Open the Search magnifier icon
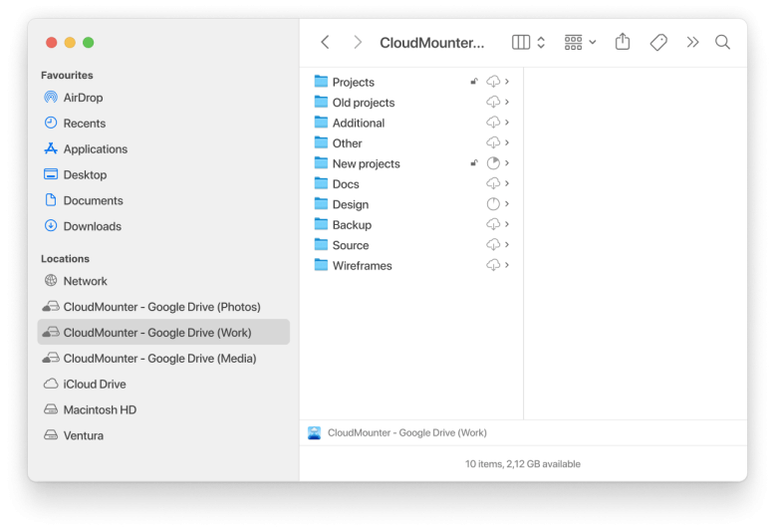The height and width of the screenshot is (532, 775). [x=722, y=43]
